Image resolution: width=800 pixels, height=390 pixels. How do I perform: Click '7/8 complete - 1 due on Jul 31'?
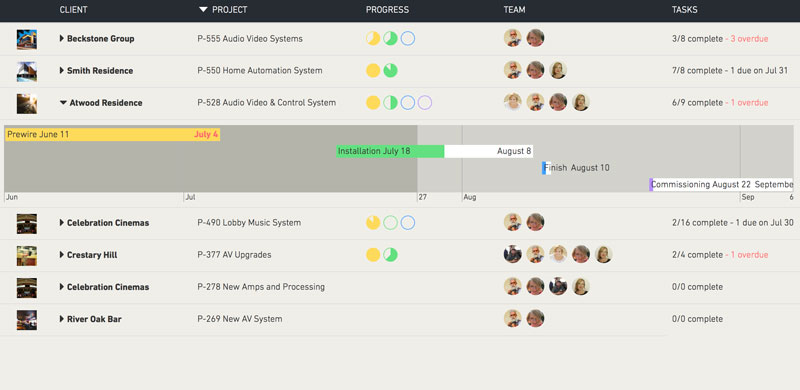point(730,71)
